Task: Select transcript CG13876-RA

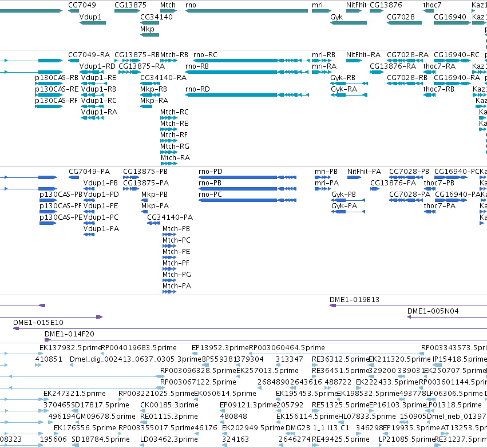Action: click(x=393, y=66)
